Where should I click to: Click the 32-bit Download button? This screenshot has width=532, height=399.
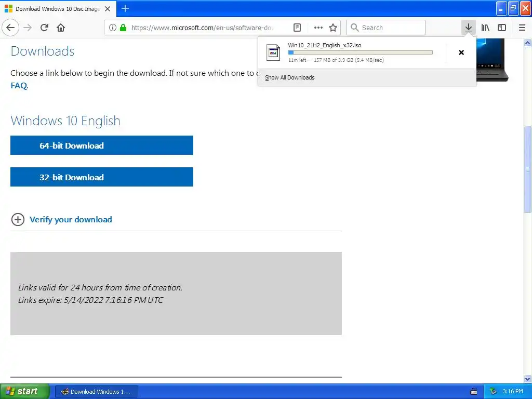102,177
